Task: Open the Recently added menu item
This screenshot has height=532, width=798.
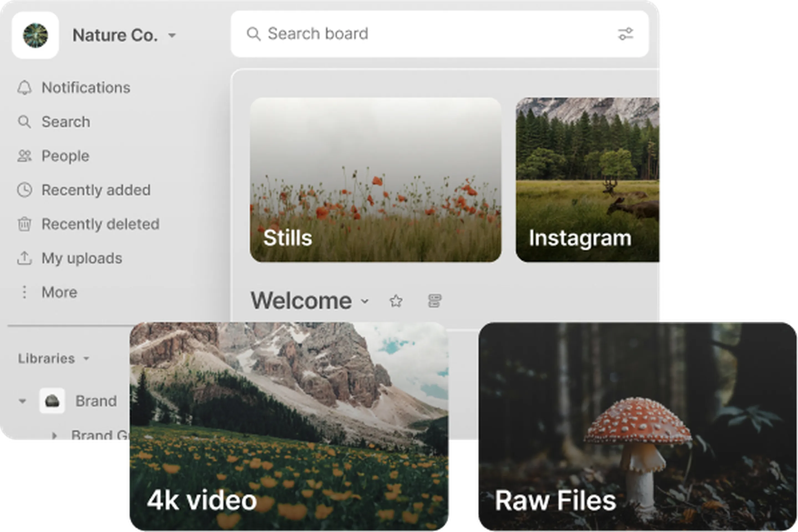Action: click(x=96, y=190)
